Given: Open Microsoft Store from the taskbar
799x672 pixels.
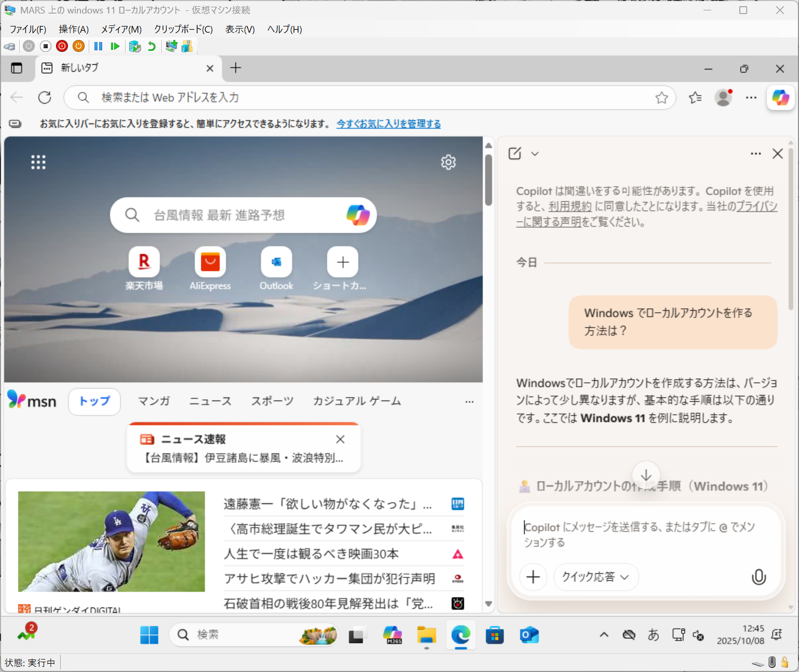Looking at the screenshot, I should [x=494, y=635].
